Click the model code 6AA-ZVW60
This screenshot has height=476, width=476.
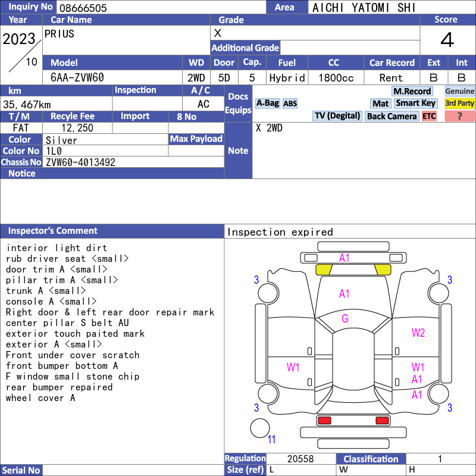click(77, 78)
